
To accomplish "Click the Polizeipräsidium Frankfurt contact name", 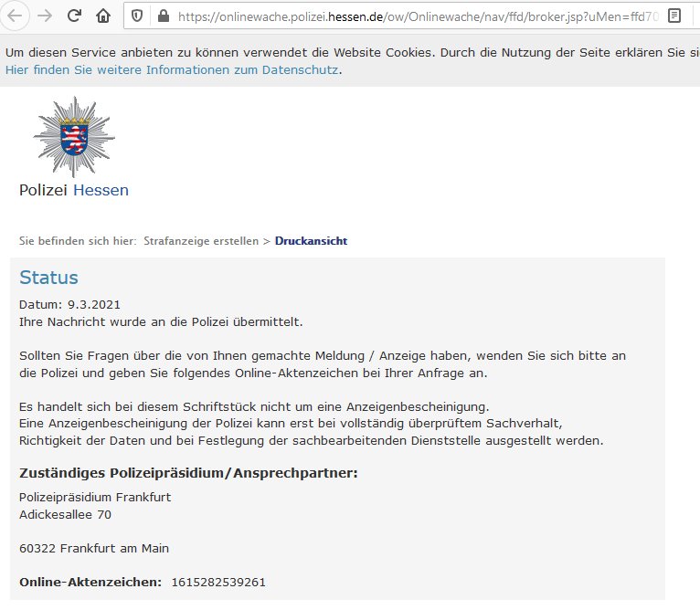I will 95,497.
